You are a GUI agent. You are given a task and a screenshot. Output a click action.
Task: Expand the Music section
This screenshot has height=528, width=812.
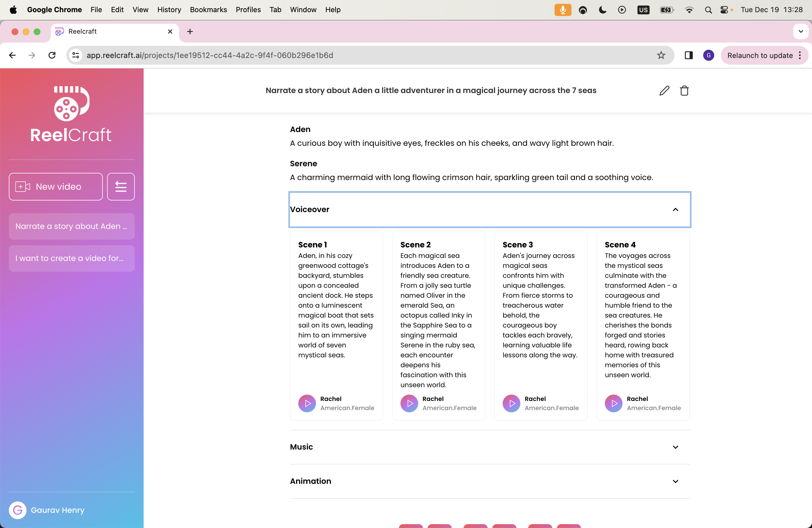pos(675,447)
